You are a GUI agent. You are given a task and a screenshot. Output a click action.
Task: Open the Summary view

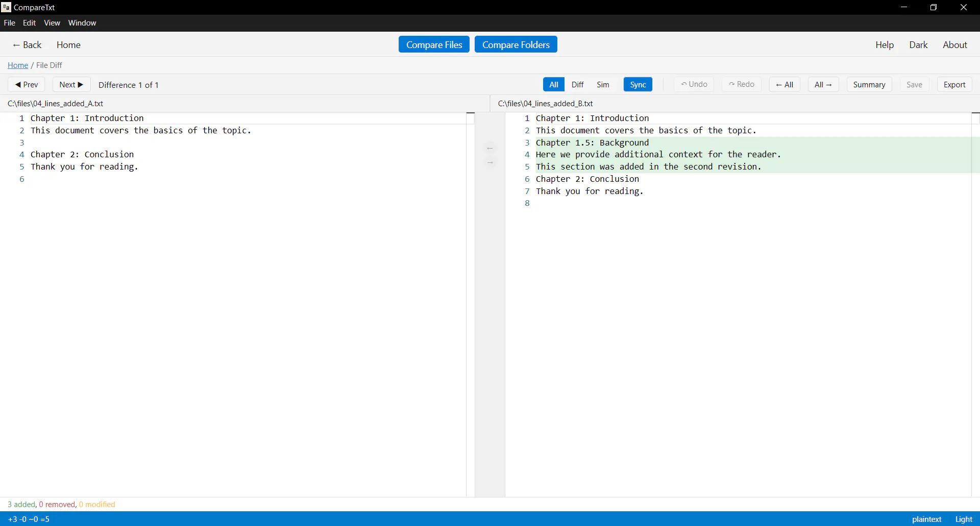[x=869, y=85]
